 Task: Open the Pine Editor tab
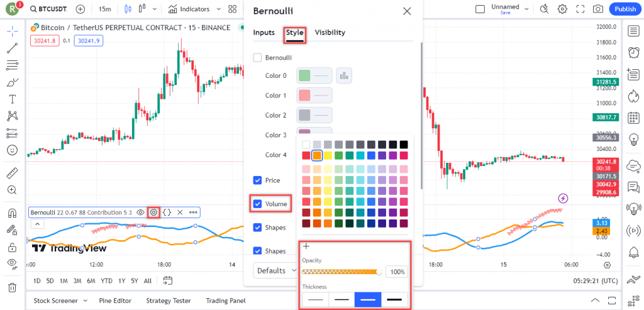[116, 301]
